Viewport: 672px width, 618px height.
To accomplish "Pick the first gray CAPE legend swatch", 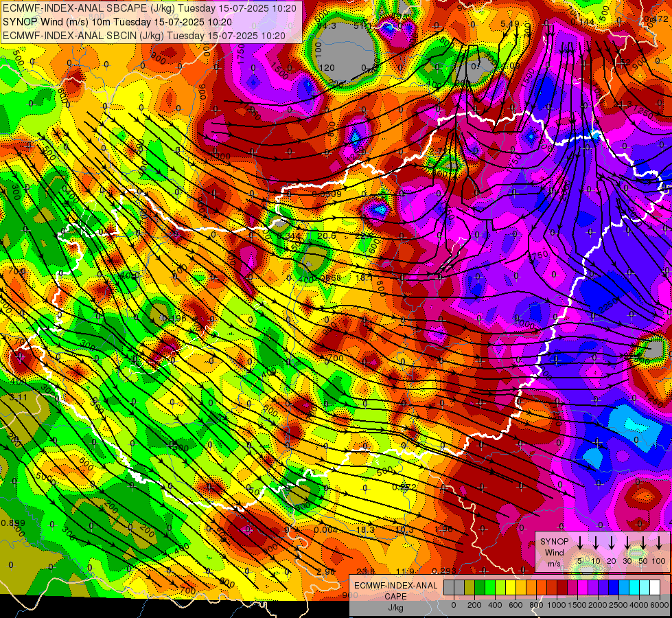I will tap(449, 587).
